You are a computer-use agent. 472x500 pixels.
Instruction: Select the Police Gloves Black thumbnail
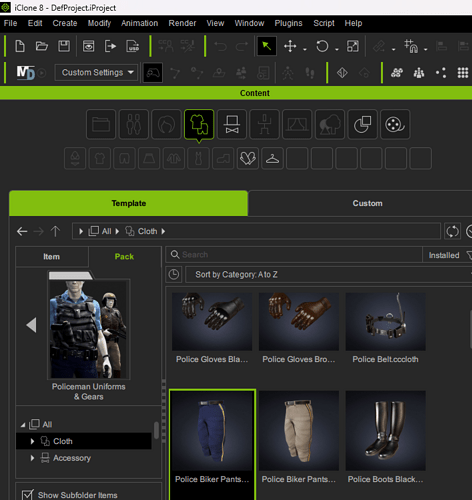(x=212, y=322)
